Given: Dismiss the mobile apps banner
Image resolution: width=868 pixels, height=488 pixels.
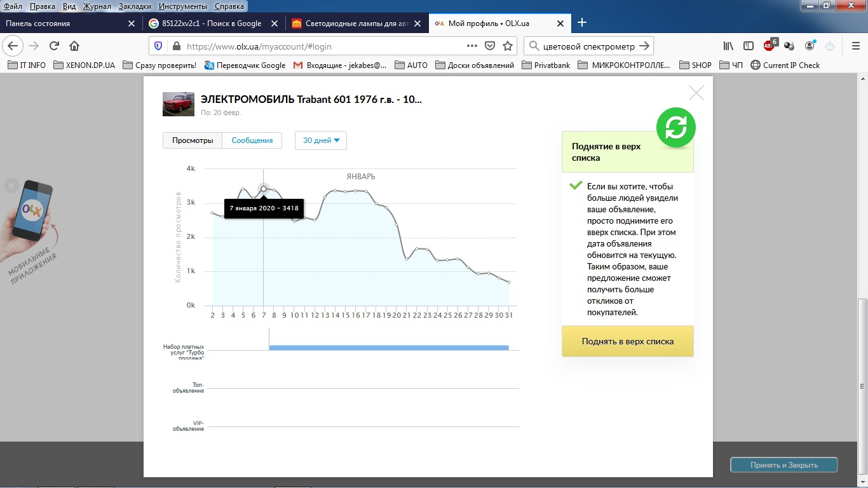Looking at the screenshot, I should point(11,186).
